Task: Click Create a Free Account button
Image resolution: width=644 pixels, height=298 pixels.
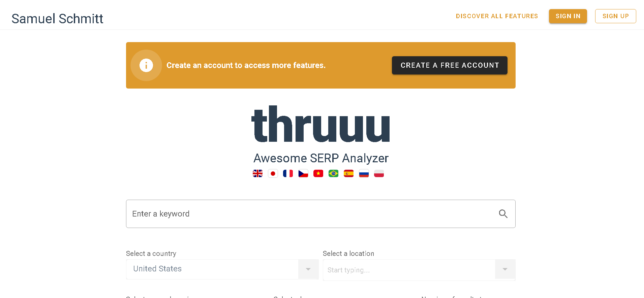Action: click(x=450, y=65)
